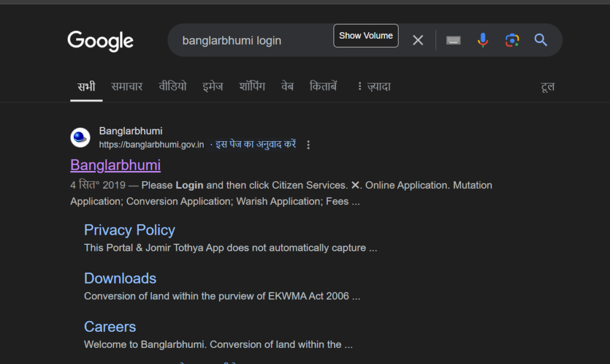Open Google Lens image search
The image size is (610, 364).
click(x=512, y=40)
